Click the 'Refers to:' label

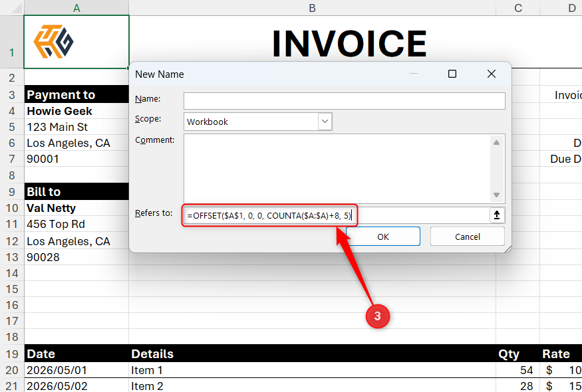(x=154, y=213)
